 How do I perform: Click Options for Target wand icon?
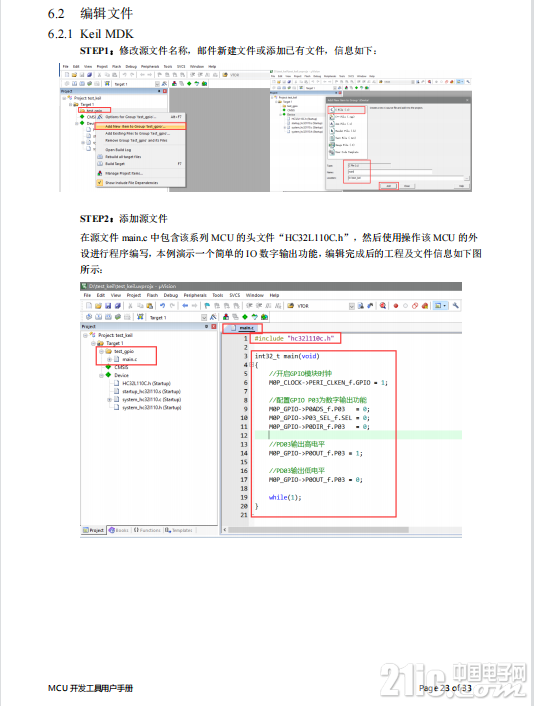coord(213,317)
